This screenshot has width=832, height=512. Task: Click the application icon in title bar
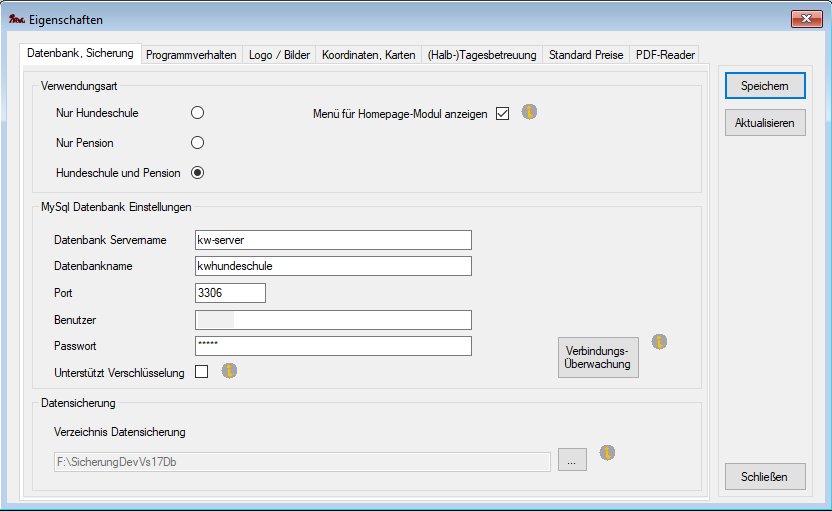point(16,19)
